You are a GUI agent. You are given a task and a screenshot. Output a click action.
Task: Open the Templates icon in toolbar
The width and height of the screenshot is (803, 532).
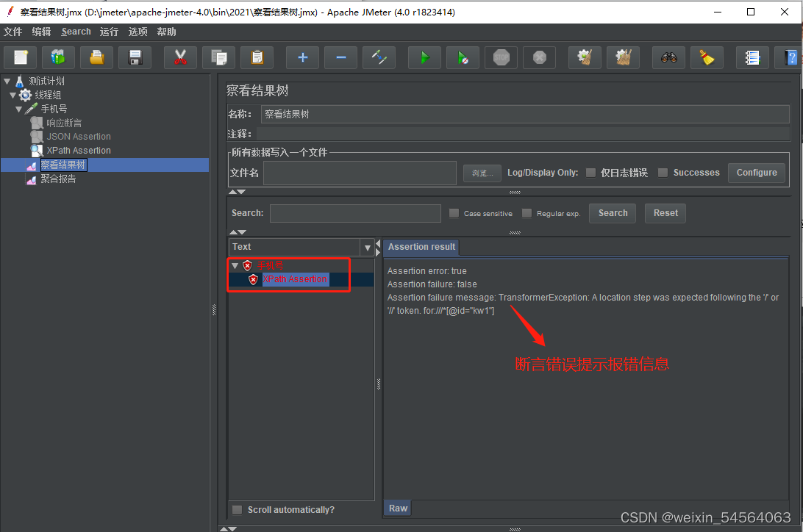tap(58, 57)
